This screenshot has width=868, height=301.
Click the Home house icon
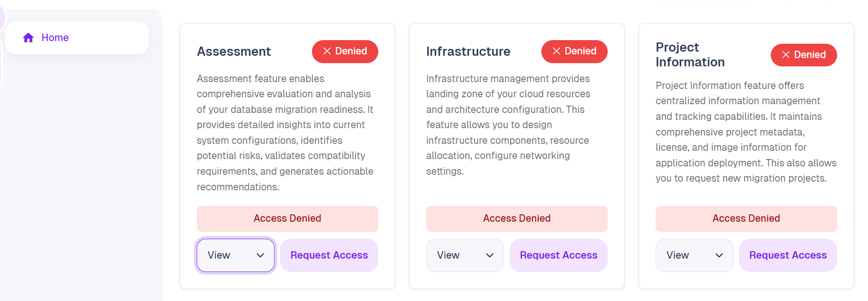[29, 38]
